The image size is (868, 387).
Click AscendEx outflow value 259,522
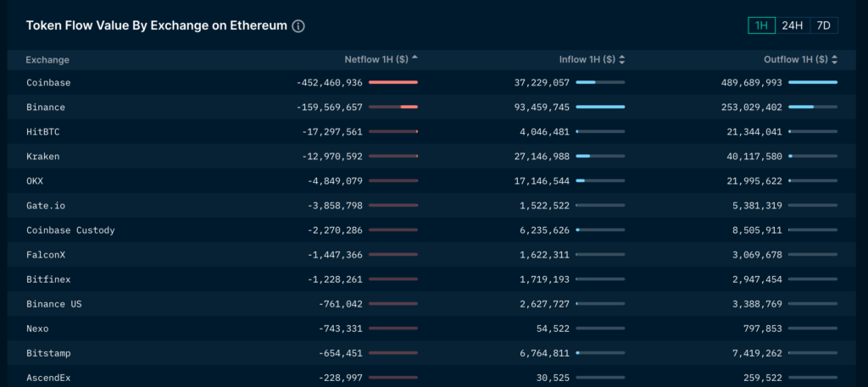[763, 378]
